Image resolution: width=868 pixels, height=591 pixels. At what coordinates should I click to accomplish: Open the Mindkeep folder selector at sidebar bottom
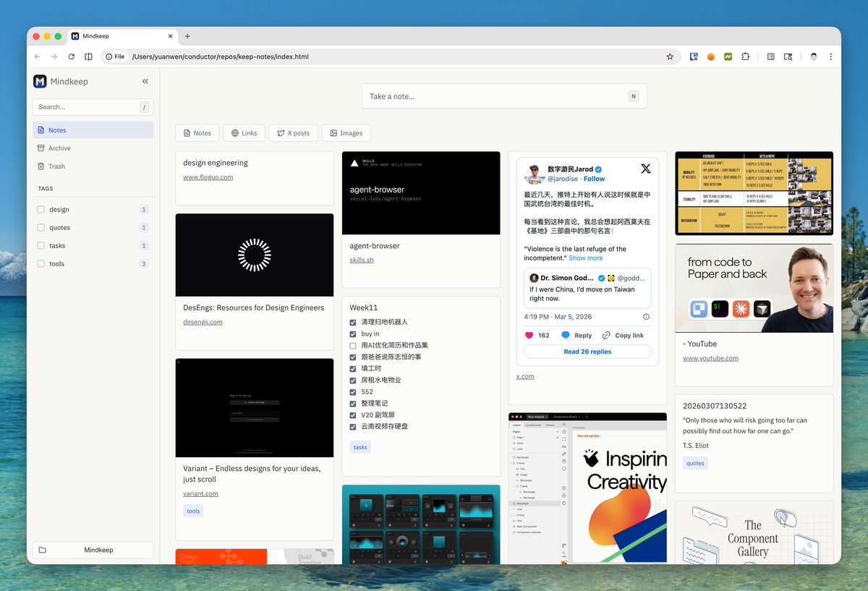(93, 550)
